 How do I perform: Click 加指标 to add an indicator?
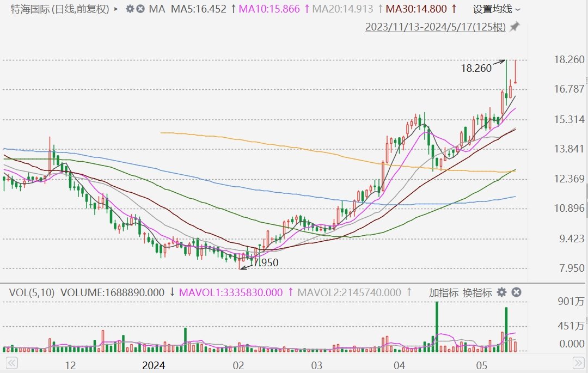(444, 292)
